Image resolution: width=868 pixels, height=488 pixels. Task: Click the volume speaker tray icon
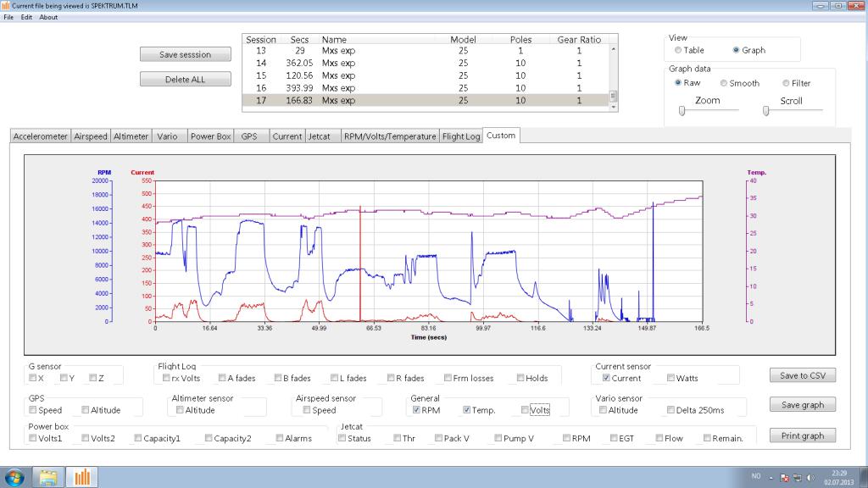pos(811,477)
